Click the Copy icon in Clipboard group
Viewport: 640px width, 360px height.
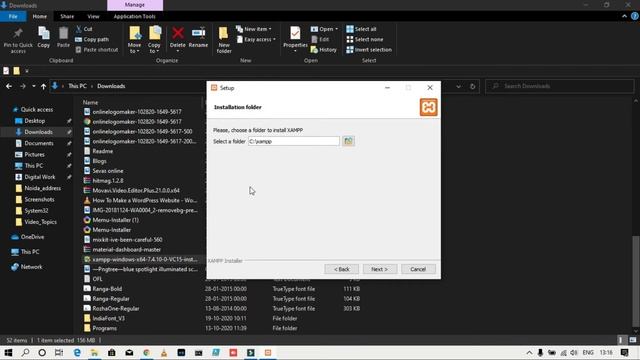44,33
